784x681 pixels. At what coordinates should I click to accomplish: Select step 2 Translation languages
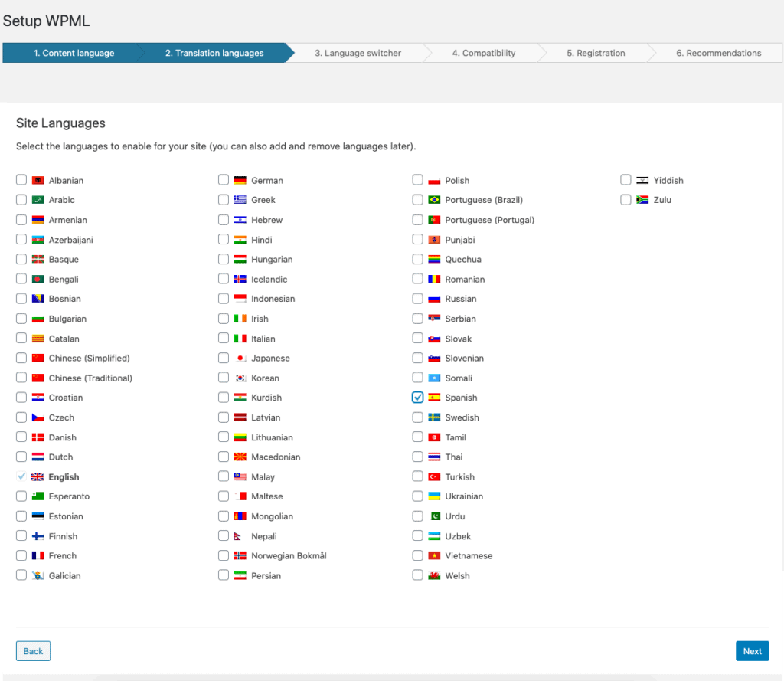point(214,53)
